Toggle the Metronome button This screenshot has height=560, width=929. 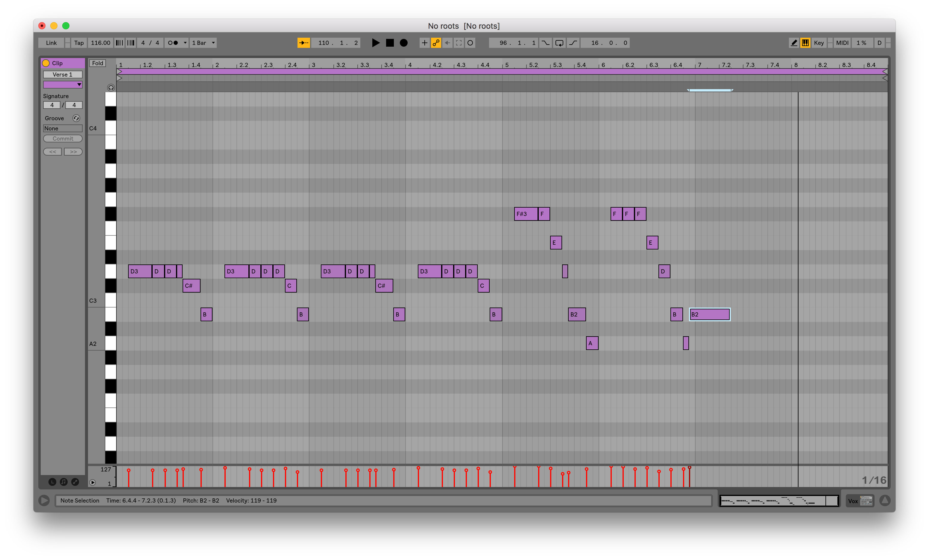[x=173, y=43]
